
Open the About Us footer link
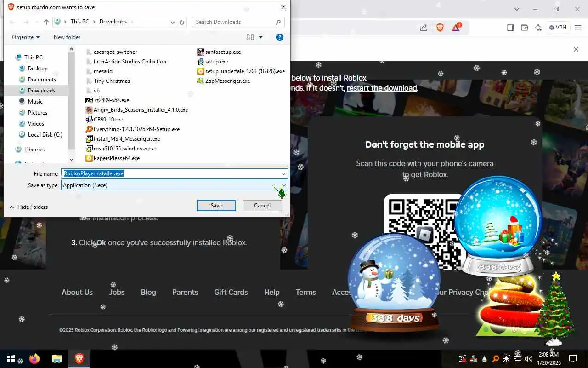[x=77, y=292]
